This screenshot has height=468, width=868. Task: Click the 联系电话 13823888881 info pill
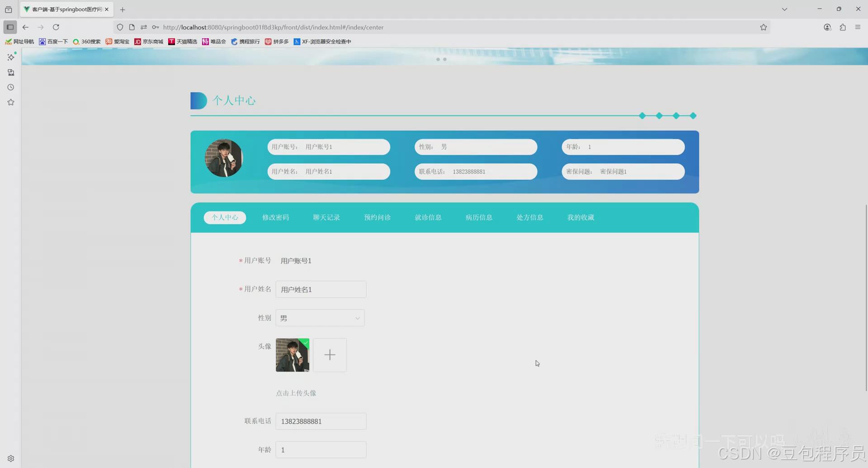476,172
